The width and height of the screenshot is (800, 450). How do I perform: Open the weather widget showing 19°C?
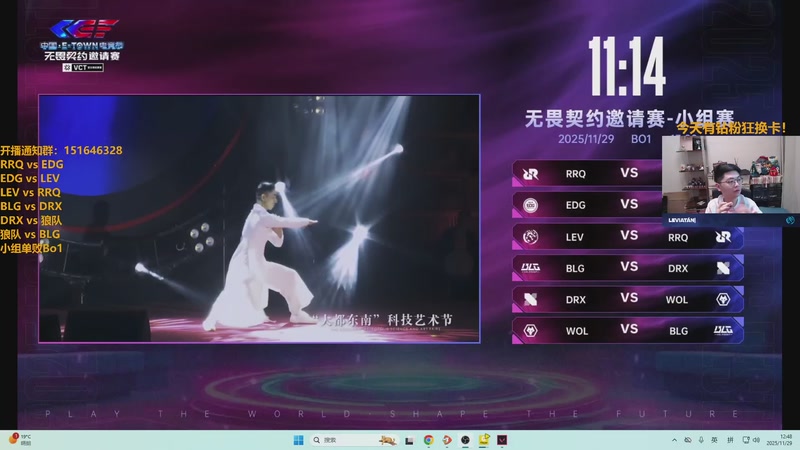(20, 440)
